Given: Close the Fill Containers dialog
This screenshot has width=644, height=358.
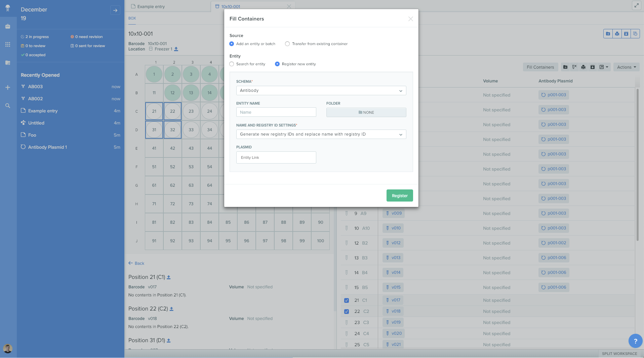Looking at the screenshot, I should click(410, 19).
